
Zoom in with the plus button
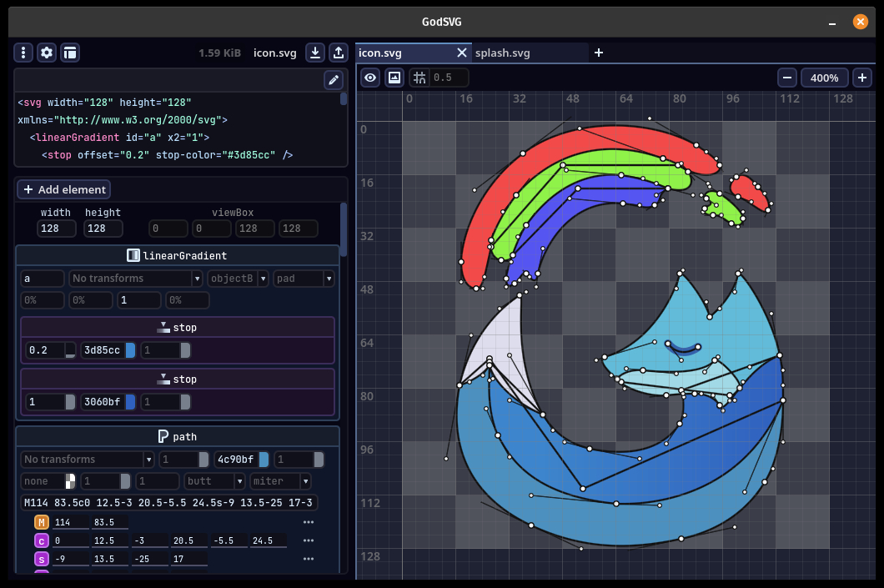point(861,78)
